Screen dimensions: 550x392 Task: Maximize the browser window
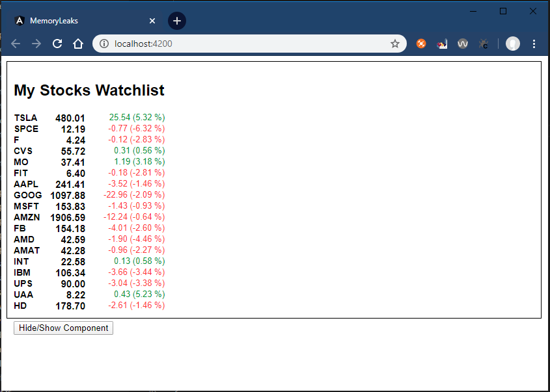coord(503,11)
